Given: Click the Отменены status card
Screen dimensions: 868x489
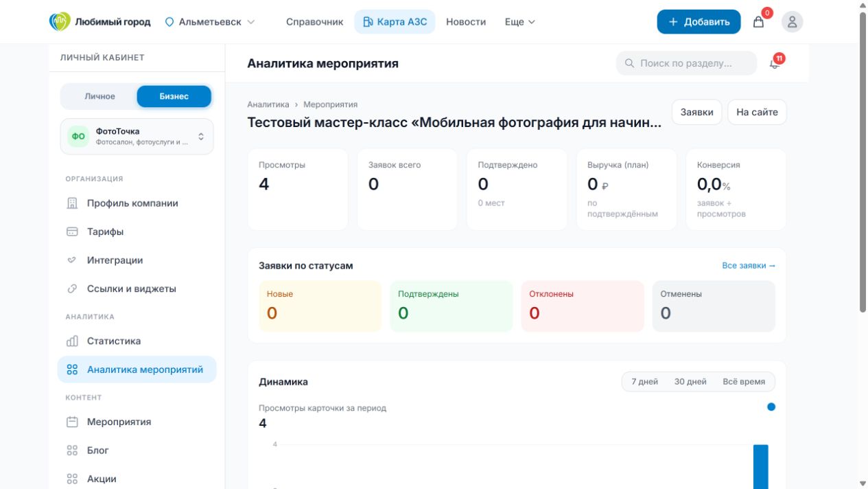Looking at the screenshot, I should (x=714, y=306).
